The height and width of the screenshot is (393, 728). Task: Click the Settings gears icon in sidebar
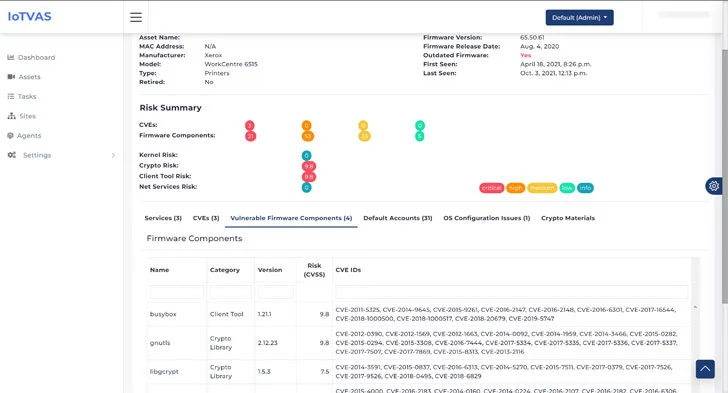pos(12,155)
